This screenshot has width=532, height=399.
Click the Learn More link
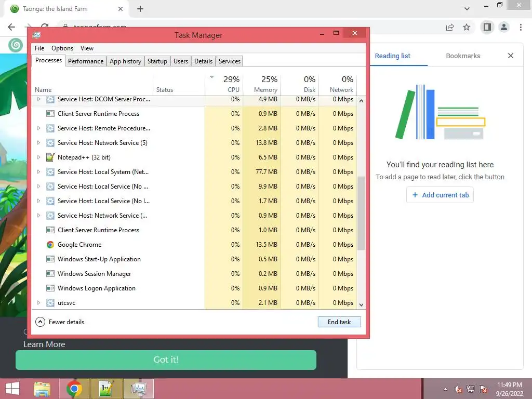click(x=44, y=344)
